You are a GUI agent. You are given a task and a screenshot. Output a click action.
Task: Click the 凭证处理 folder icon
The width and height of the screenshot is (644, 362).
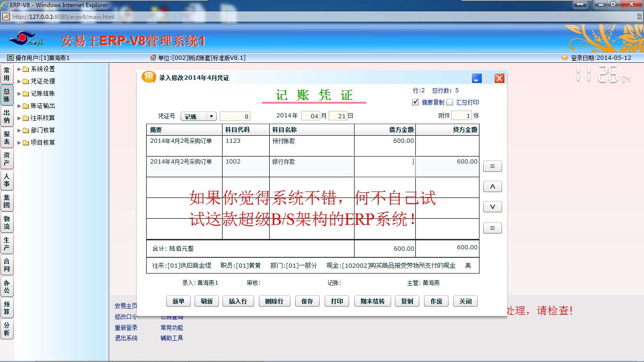pyautogui.click(x=26, y=82)
